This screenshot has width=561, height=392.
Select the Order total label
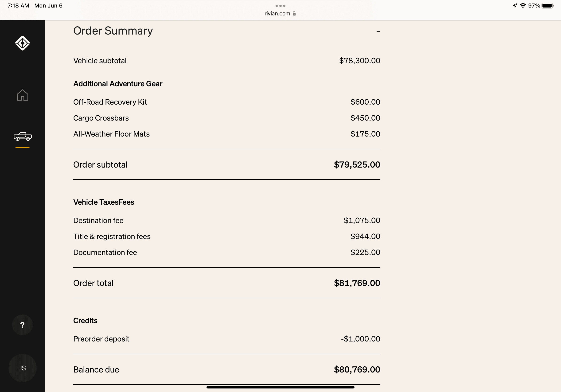coord(93,283)
